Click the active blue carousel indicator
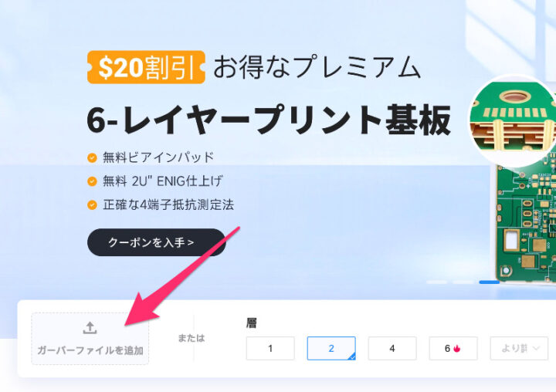556x392 pixels. (490, 282)
